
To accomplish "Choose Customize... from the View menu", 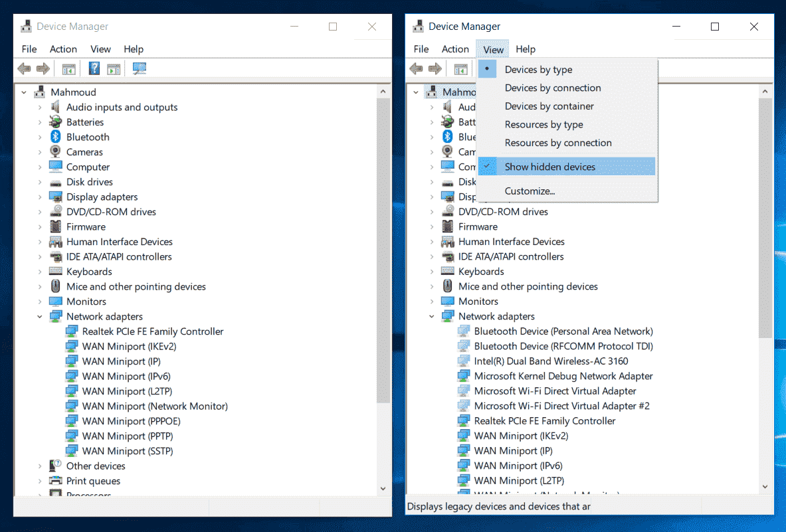I will click(x=567, y=191).
